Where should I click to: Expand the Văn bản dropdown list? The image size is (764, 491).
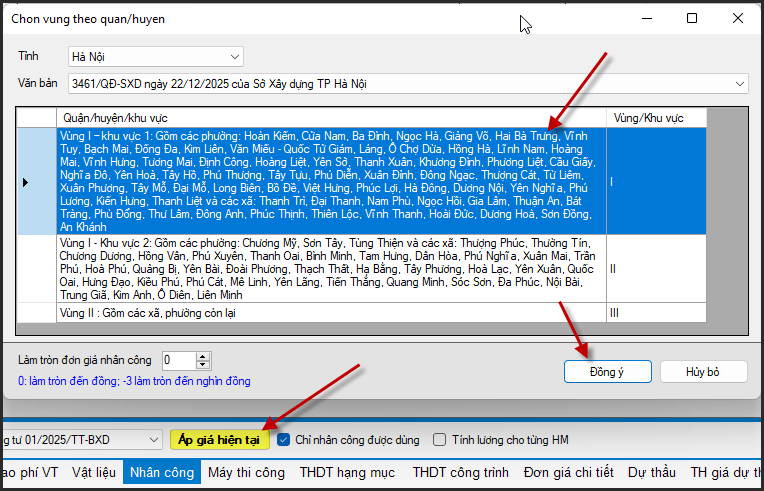(739, 83)
